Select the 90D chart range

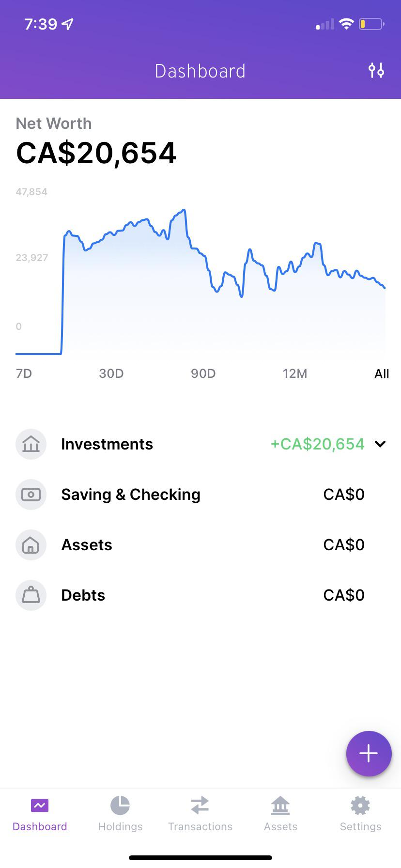tap(203, 373)
